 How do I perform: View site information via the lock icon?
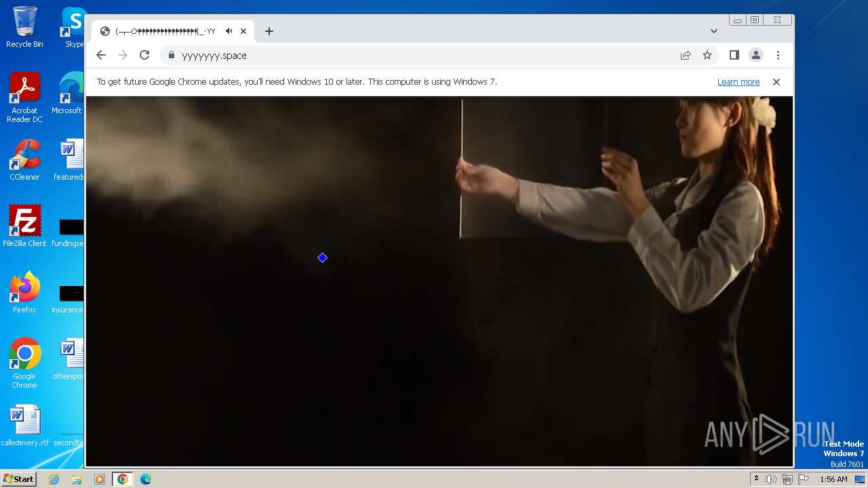coord(172,56)
